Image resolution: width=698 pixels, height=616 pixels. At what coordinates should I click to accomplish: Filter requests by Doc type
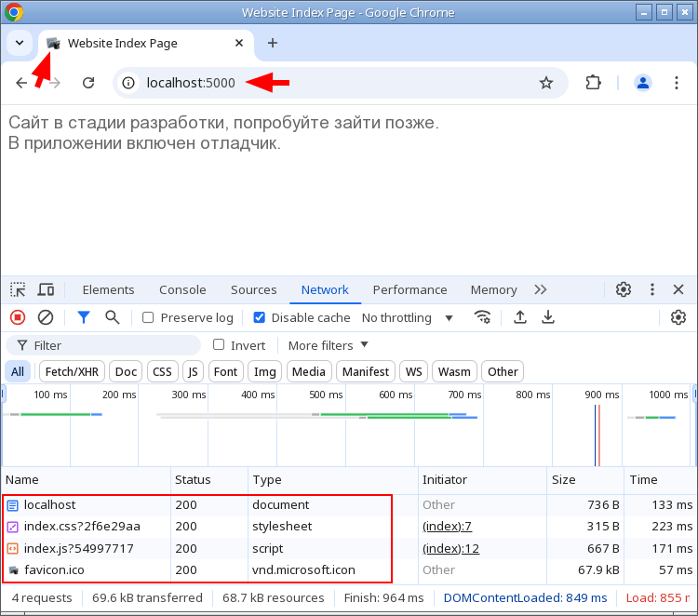pos(126,371)
